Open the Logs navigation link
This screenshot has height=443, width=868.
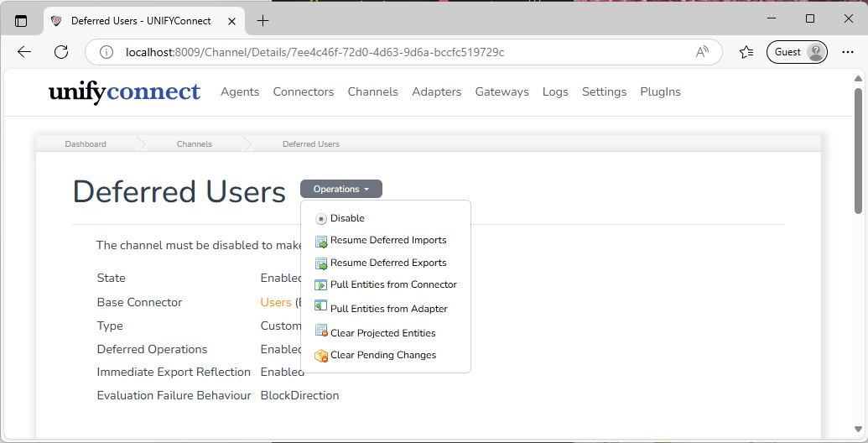(x=555, y=92)
